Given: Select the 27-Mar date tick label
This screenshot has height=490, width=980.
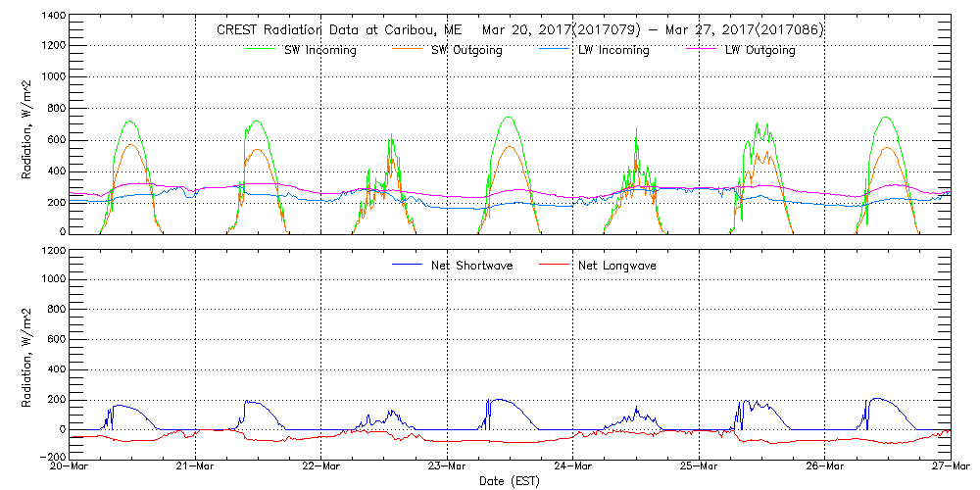Looking at the screenshot, I should tap(949, 466).
